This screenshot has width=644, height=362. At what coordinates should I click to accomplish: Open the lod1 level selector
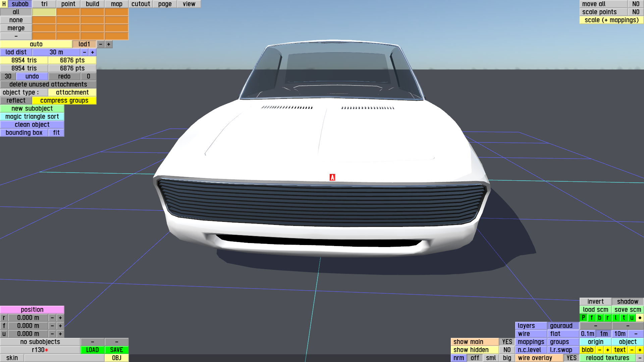(x=84, y=44)
